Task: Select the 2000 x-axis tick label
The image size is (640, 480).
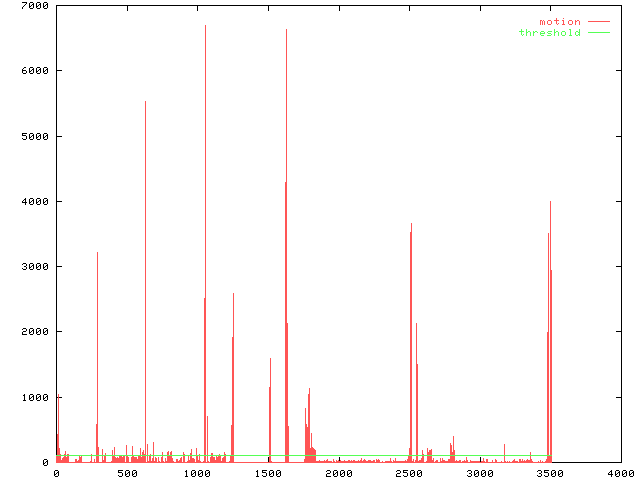Action: click(338, 473)
